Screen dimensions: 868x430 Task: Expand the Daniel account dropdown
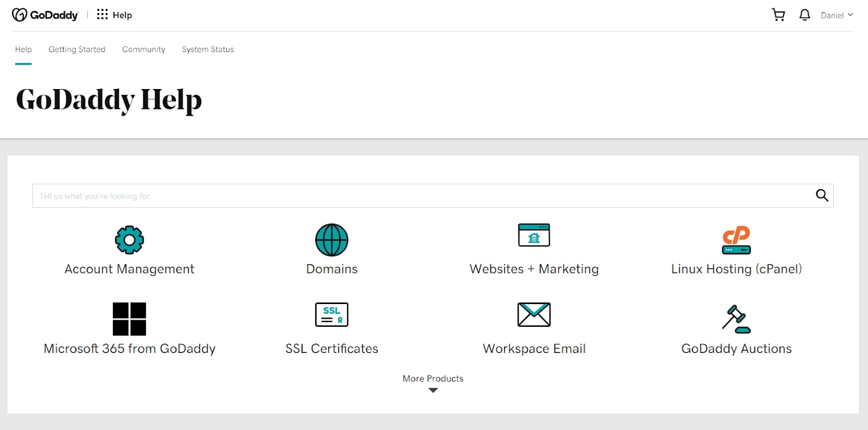(837, 15)
